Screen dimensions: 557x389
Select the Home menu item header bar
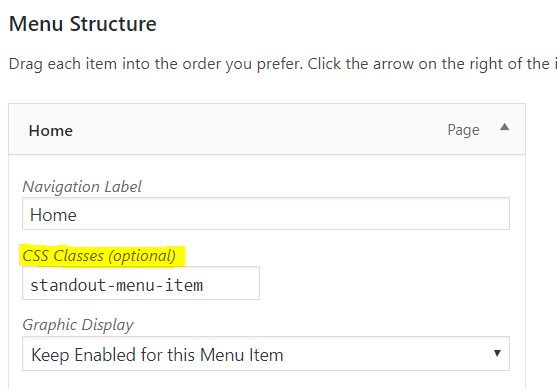coord(267,129)
